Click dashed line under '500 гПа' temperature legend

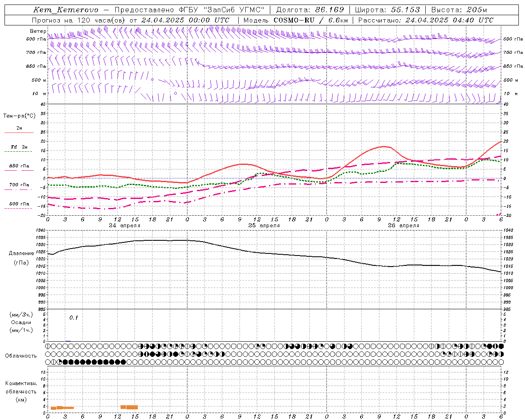tap(18, 208)
